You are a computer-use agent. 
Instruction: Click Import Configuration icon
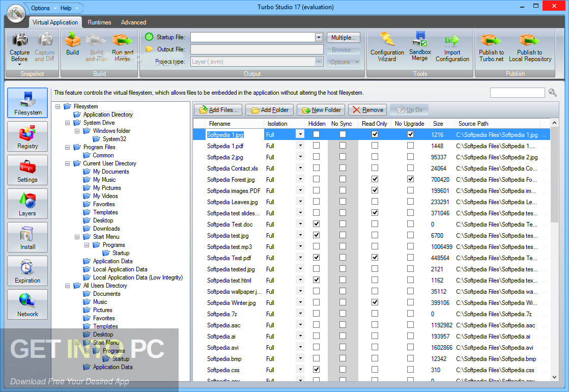click(452, 40)
